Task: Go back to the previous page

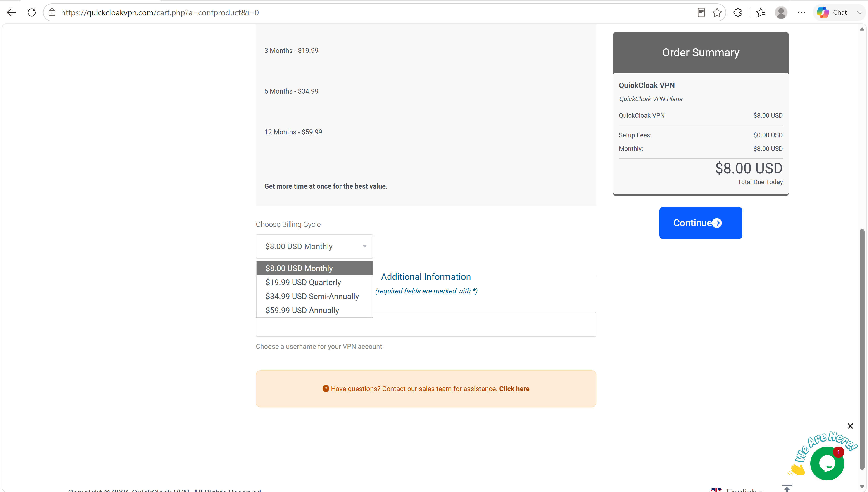Action: pyautogui.click(x=12, y=12)
